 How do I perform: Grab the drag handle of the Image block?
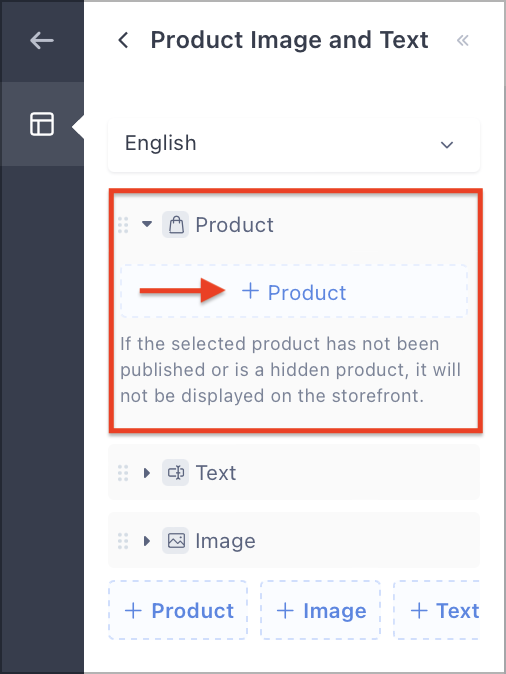(x=123, y=541)
